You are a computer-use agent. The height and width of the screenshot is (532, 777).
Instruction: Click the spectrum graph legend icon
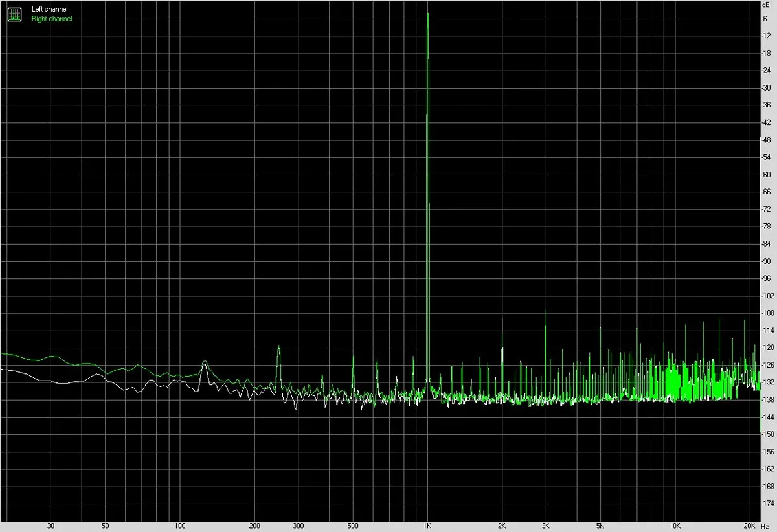(x=14, y=14)
